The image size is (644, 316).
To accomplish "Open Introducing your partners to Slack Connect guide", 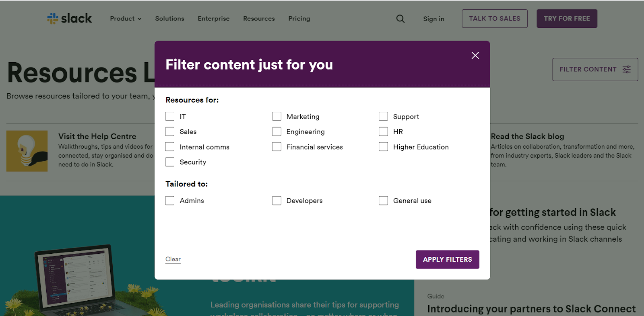I will (531, 309).
